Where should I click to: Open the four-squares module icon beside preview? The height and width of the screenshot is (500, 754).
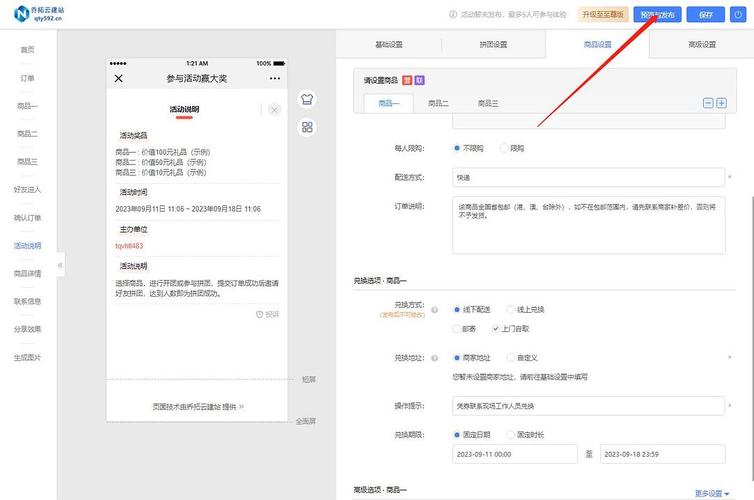(x=307, y=127)
